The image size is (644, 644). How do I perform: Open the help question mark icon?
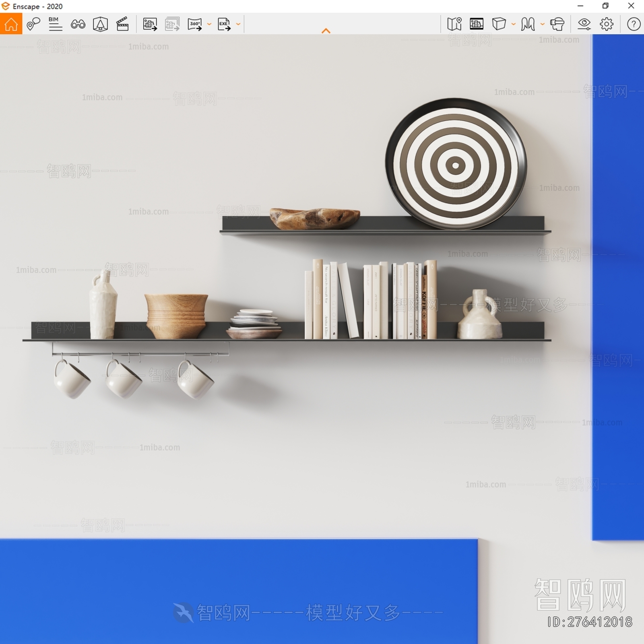[x=634, y=24]
